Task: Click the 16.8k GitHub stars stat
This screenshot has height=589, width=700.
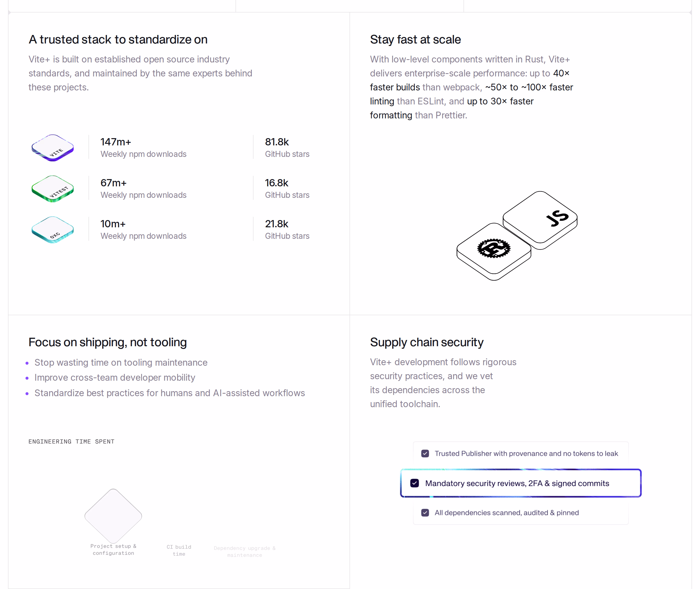Action: point(287,188)
